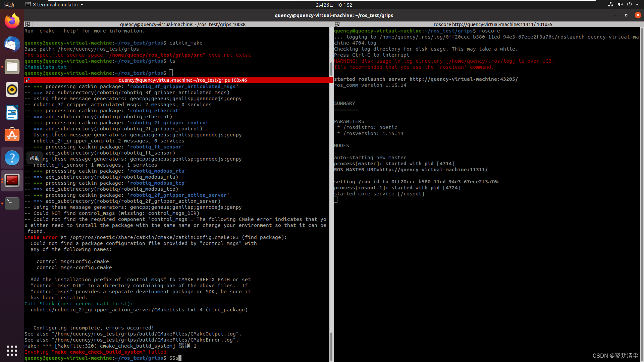Click grouping icon of top-left terminal pane

(x=28, y=24)
